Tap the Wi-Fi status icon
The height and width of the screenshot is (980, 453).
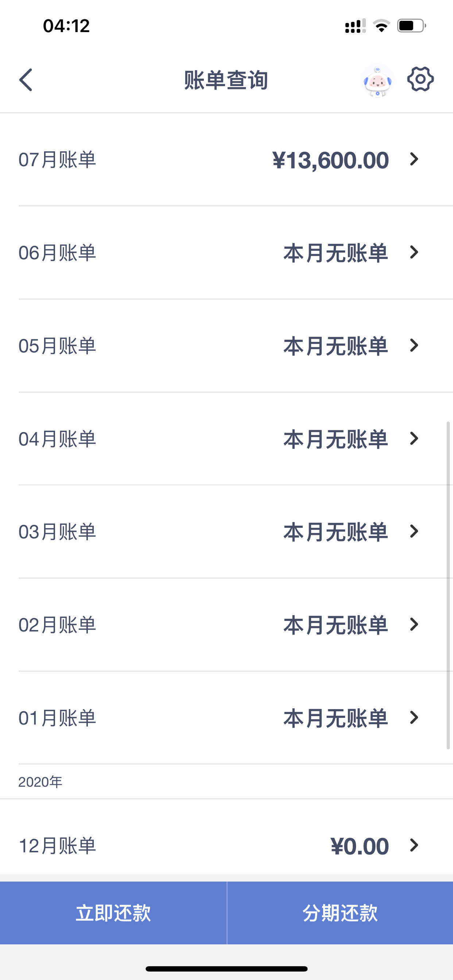pyautogui.click(x=381, y=26)
